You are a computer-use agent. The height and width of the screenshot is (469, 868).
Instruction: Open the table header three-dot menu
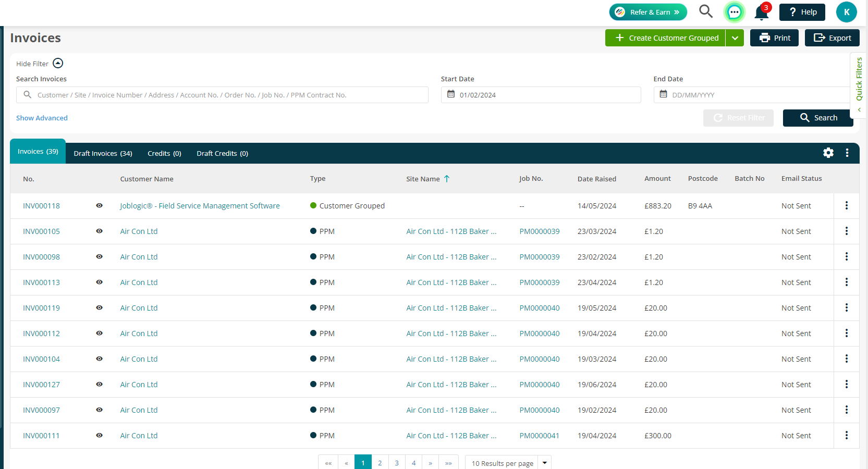click(847, 153)
